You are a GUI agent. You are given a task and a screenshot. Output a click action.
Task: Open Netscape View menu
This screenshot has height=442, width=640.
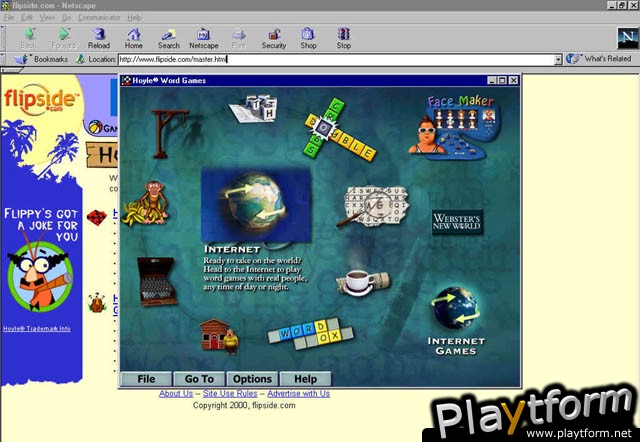pyautogui.click(x=47, y=18)
